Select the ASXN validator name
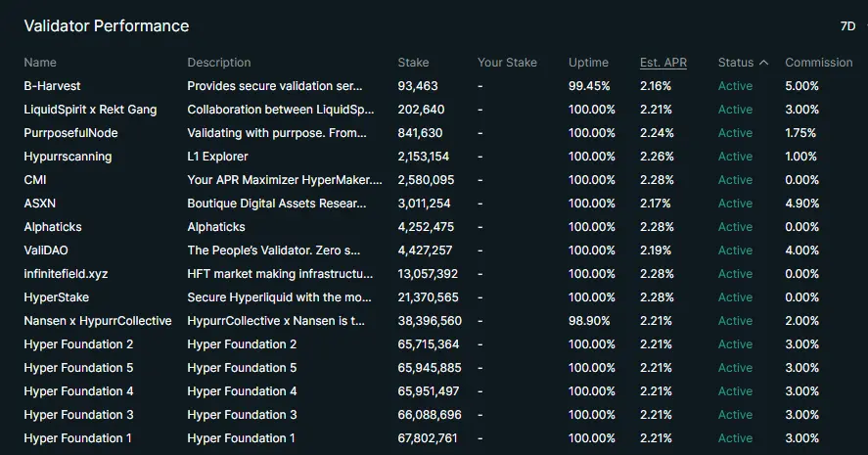The width and height of the screenshot is (868, 455). [40, 204]
